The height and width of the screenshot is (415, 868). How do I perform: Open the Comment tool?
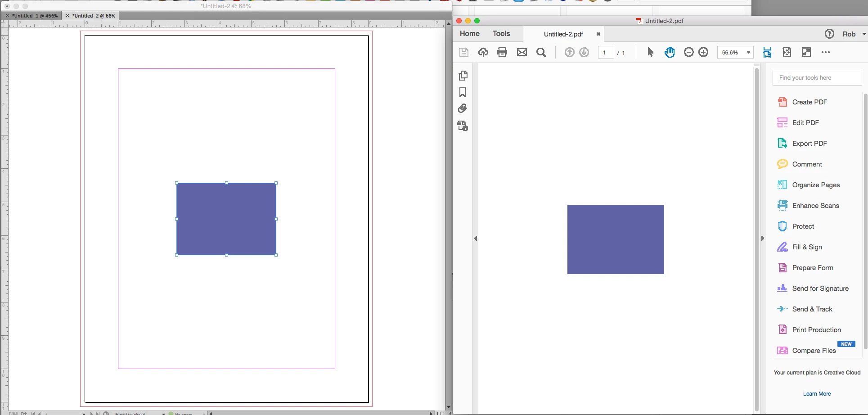[x=800, y=164]
